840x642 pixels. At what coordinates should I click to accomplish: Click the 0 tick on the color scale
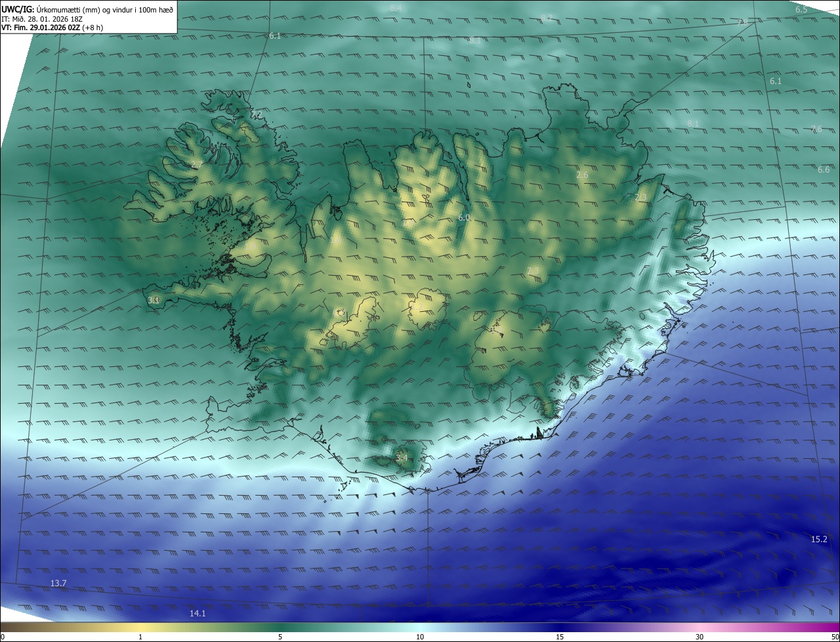(x=3, y=637)
